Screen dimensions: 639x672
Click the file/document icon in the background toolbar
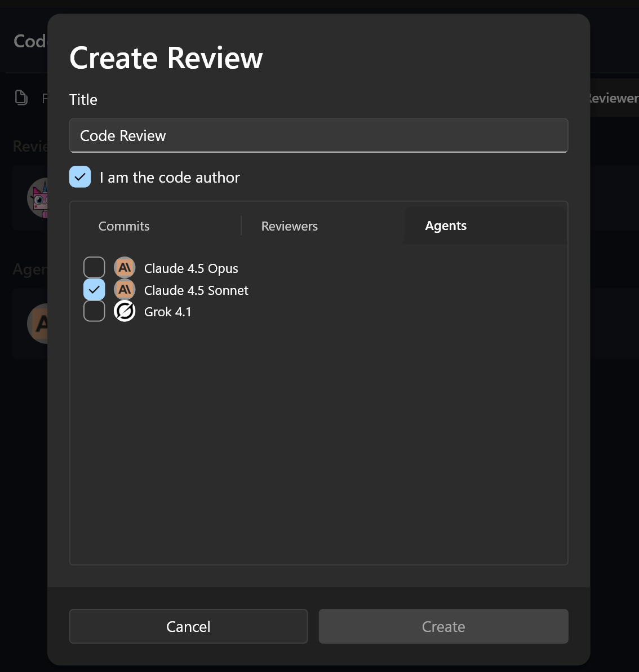click(21, 97)
